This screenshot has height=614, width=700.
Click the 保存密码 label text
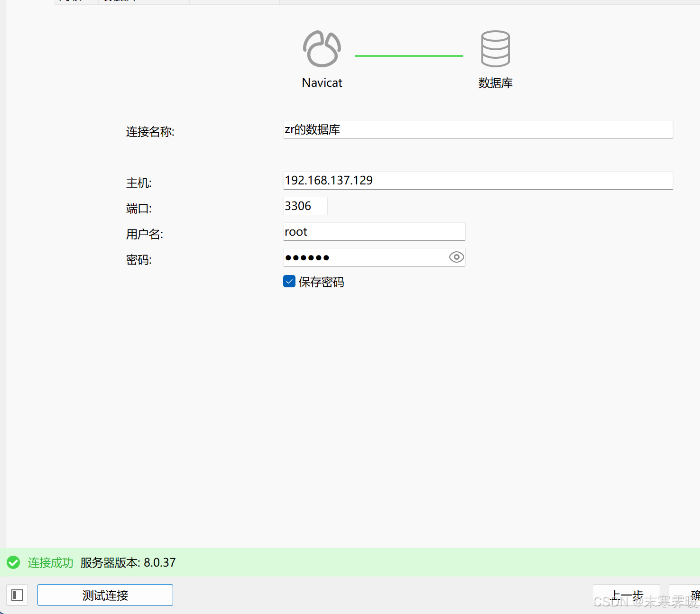(x=322, y=282)
